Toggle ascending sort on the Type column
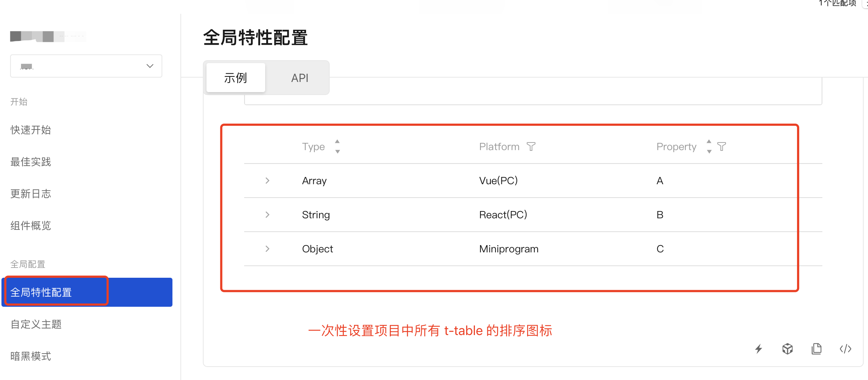Image resolution: width=868 pixels, height=380 pixels. [337, 142]
